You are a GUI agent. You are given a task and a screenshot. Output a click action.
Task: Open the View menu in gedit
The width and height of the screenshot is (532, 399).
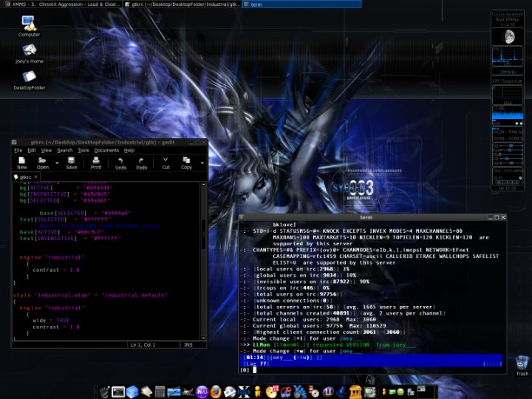coord(46,150)
